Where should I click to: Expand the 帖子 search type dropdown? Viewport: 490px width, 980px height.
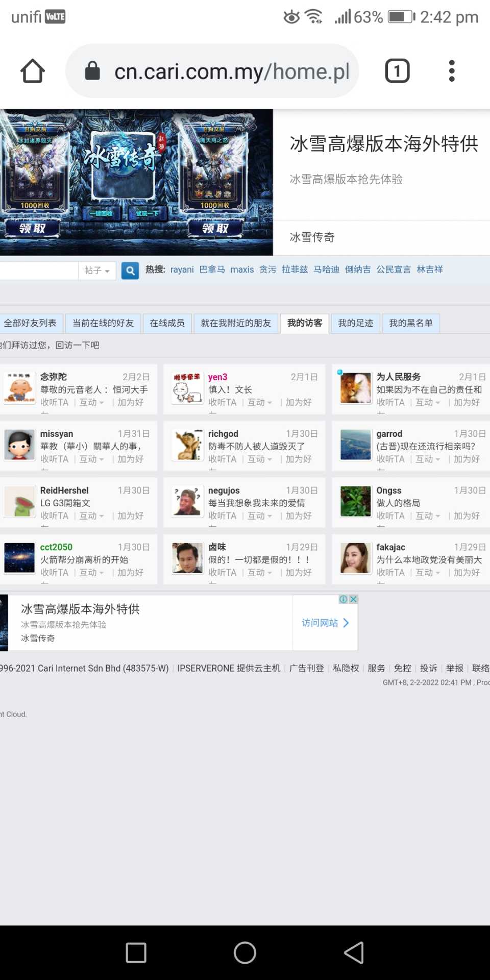tap(97, 271)
